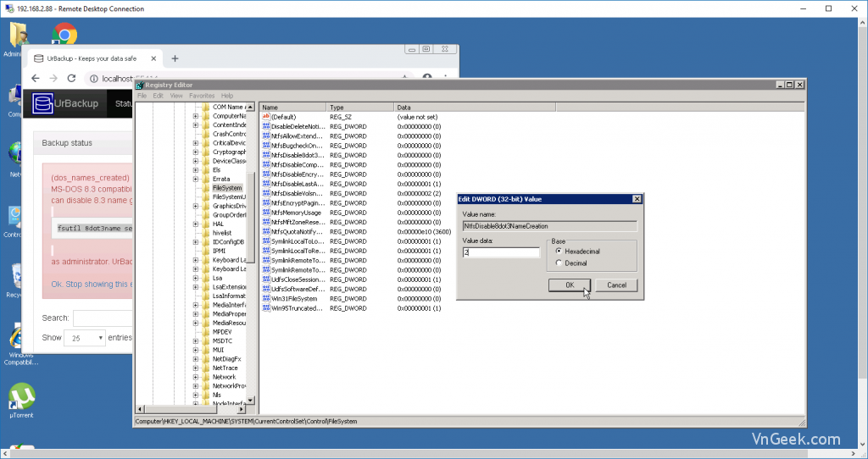
Task: Expand the IDConfigDB key
Action: coord(196,242)
